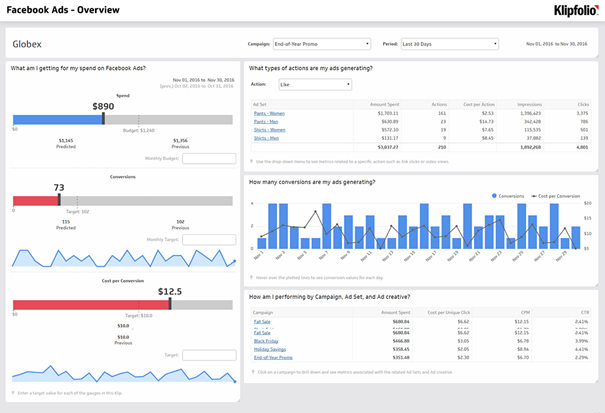Drill into the Black Friday campaign

click(267, 340)
